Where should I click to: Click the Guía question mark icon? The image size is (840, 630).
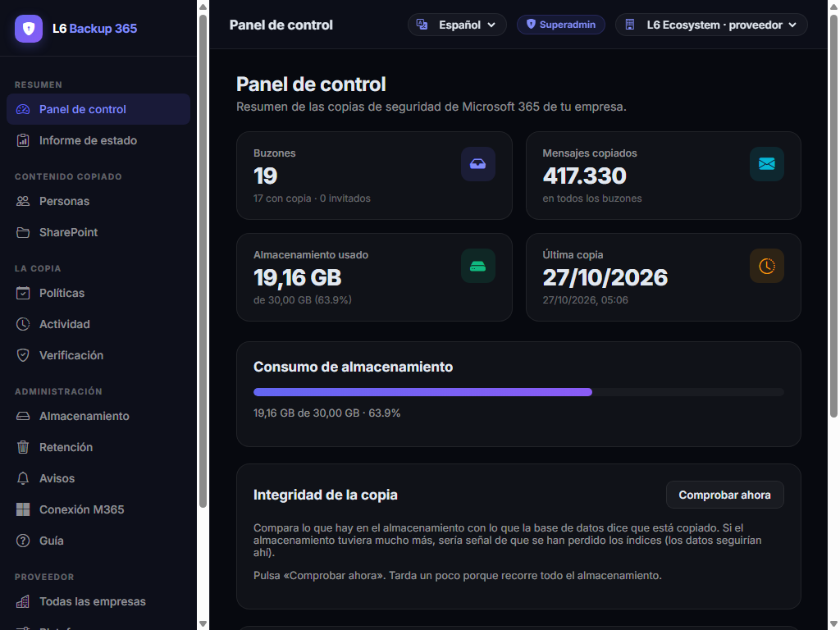point(23,541)
